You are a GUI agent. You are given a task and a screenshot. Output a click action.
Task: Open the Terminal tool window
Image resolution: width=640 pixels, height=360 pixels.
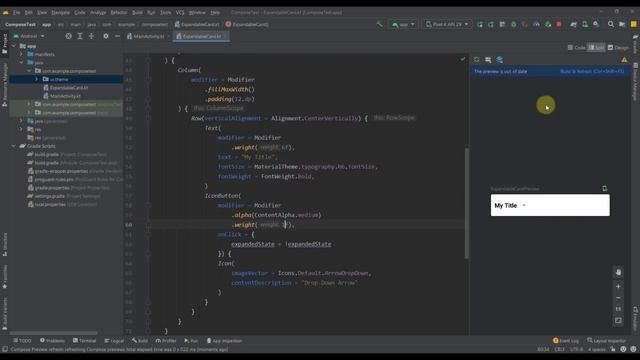click(84, 341)
